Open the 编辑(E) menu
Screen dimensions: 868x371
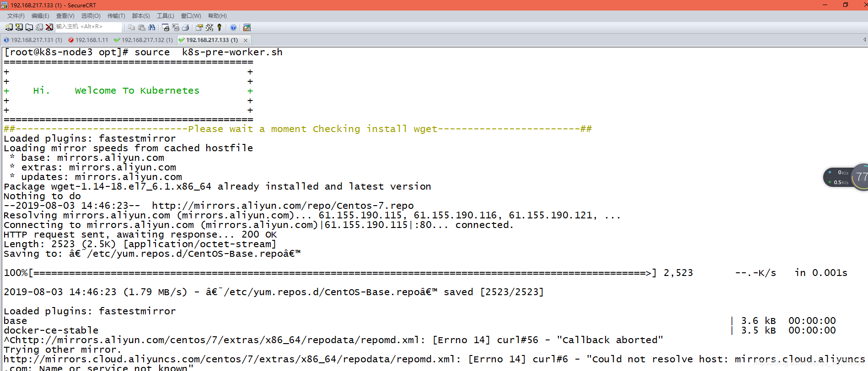tap(40, 16)
